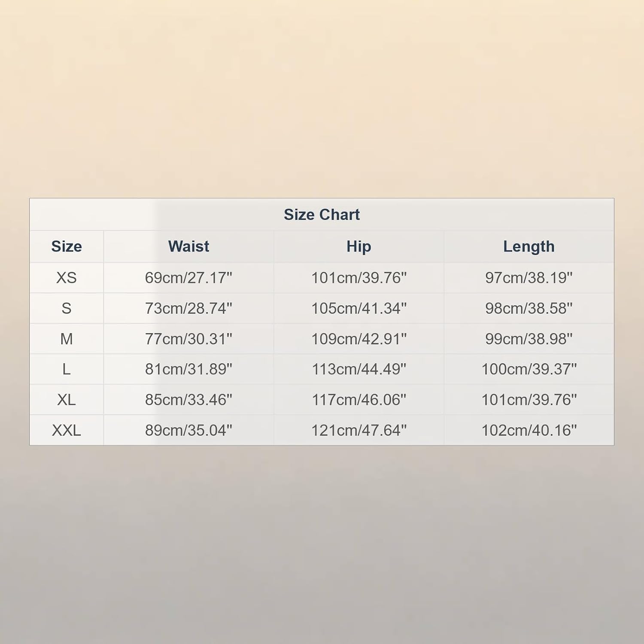Select the Waist column header
The width and height of the screenshot is (644, 644).
click(188, 246)
